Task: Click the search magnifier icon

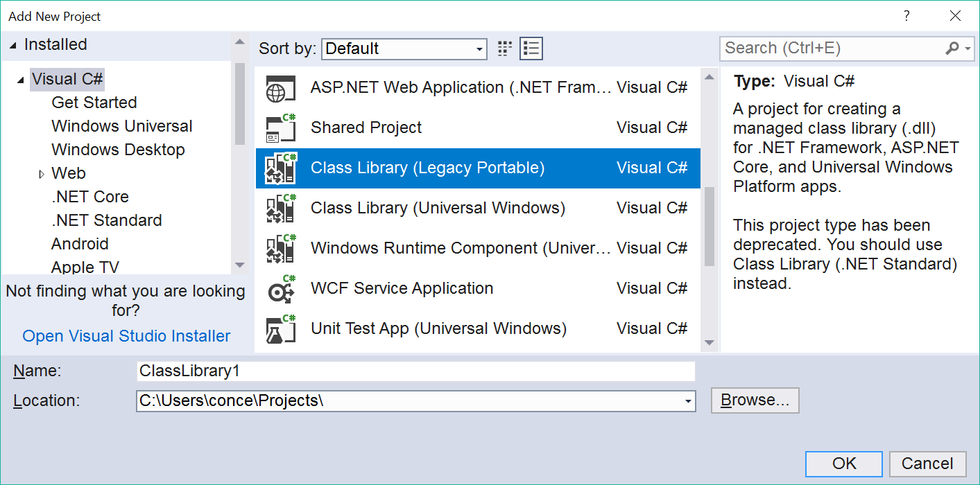Action: point(953,48)
